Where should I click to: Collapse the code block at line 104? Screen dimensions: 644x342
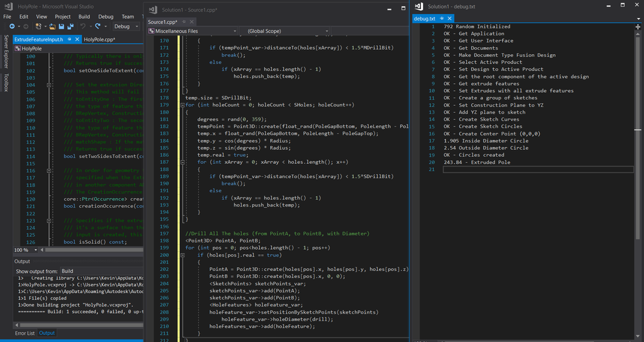point(49,85)
